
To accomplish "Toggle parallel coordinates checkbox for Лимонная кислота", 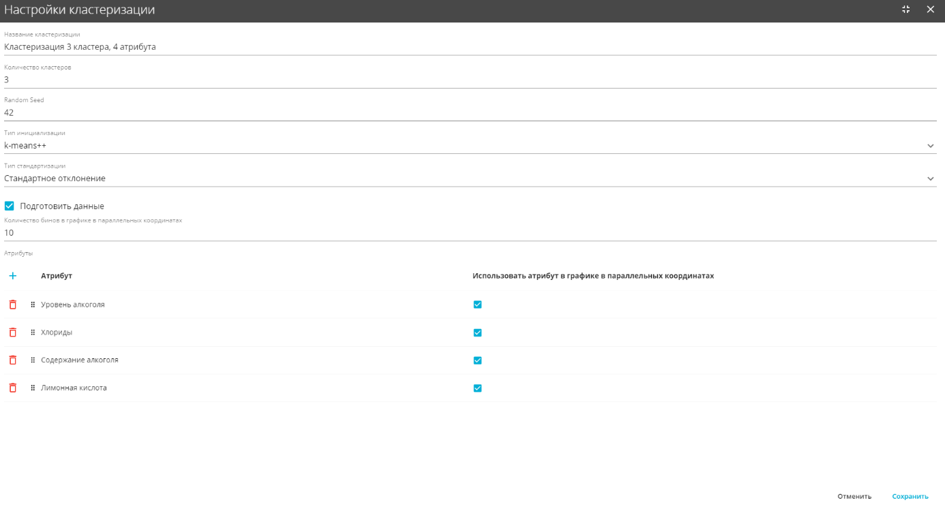I will pyautogui.click(x=477, y=388).
